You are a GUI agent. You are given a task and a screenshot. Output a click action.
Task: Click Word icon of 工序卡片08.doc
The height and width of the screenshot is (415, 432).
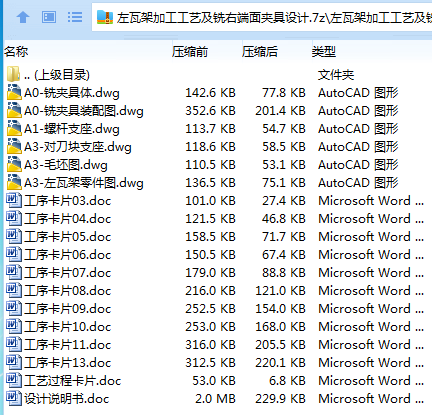click(14, 290)
